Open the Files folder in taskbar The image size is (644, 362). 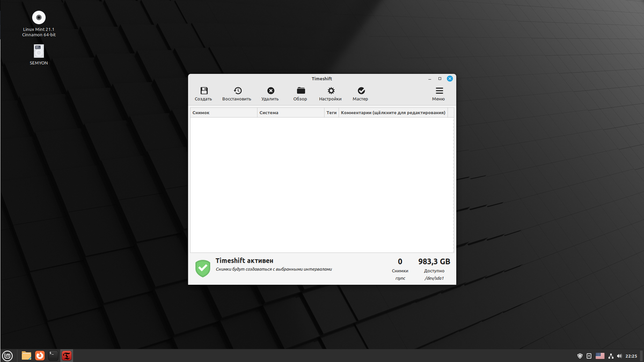click(26, 356)
